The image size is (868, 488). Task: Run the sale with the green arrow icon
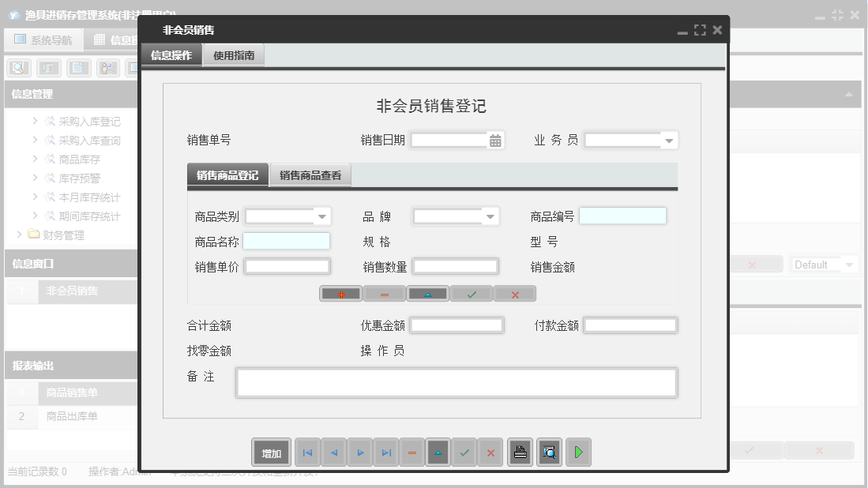coord(577,452)
